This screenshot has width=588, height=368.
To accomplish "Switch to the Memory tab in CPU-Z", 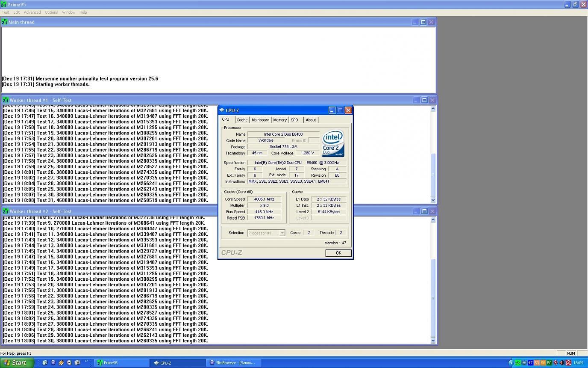I will tap(280, 120).
